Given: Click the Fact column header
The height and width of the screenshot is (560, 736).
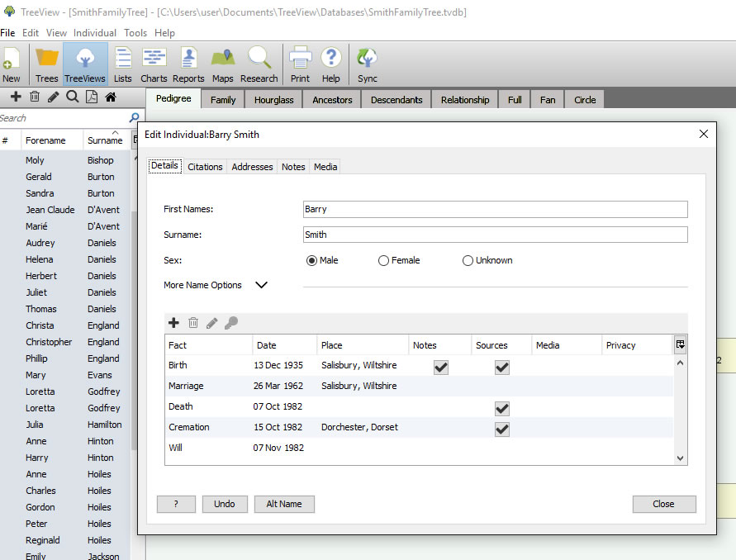Looking at the screenshot, I should pos(208,345).
